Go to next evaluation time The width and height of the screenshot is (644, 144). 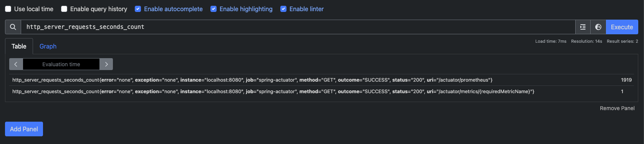(106, 64)
